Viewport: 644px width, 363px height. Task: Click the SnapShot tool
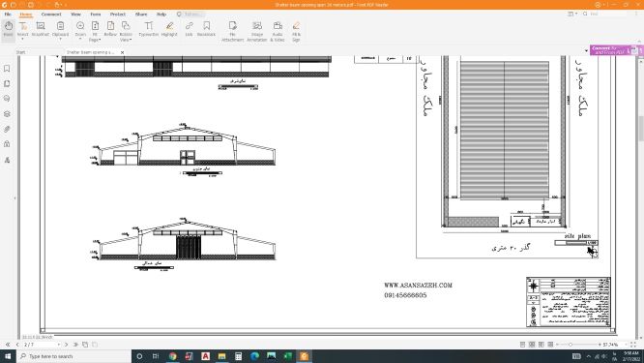(41, 29)
